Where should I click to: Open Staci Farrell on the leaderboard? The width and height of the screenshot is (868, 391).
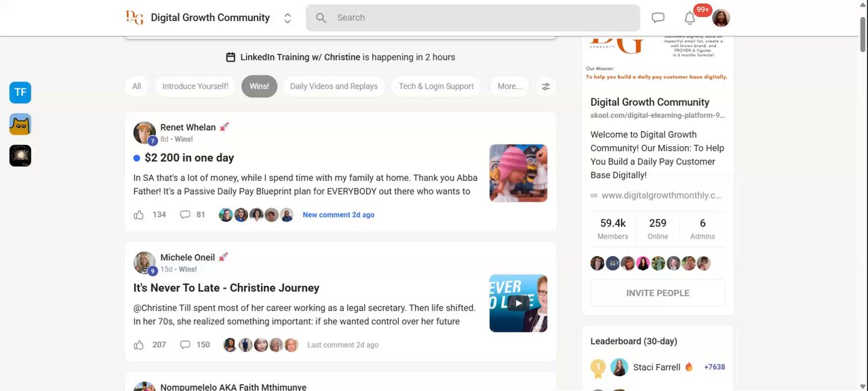click(656, 367)
